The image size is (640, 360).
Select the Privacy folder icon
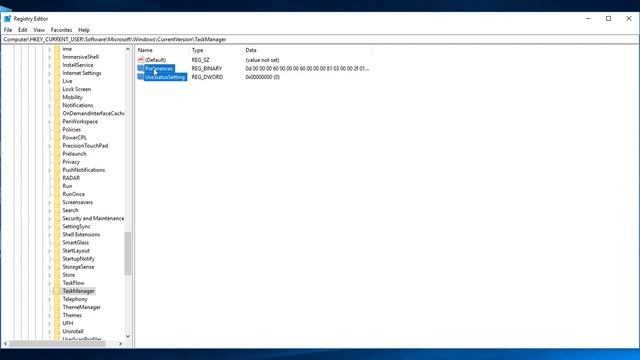[x=57, y=162]
